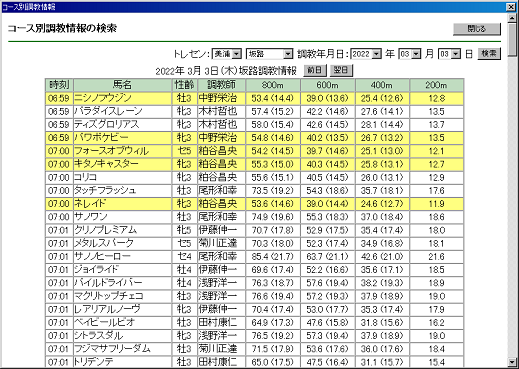Go to previous day with 前日 button

pyautogui.click(x=315, y=70)
